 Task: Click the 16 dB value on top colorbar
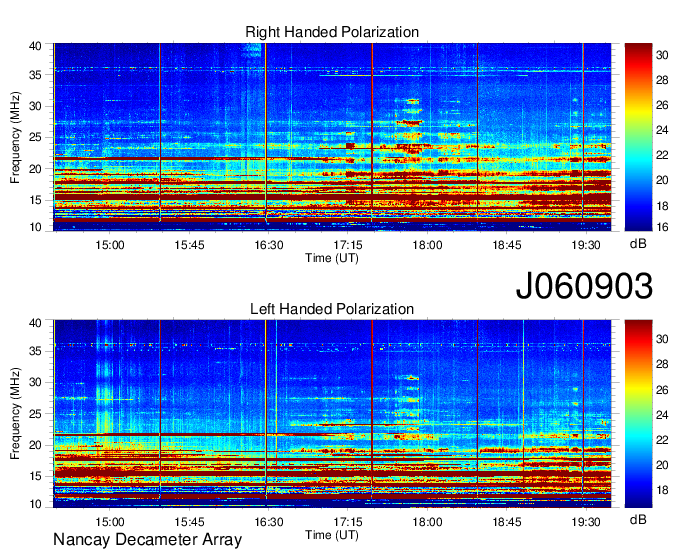coord(662,226)
